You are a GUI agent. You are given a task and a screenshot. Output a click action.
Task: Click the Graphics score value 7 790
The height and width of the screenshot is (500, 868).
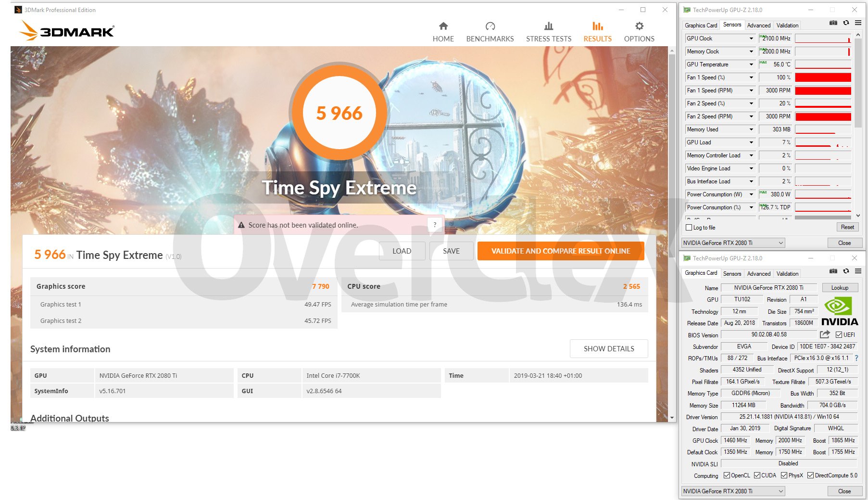click(x=320, y=286)
